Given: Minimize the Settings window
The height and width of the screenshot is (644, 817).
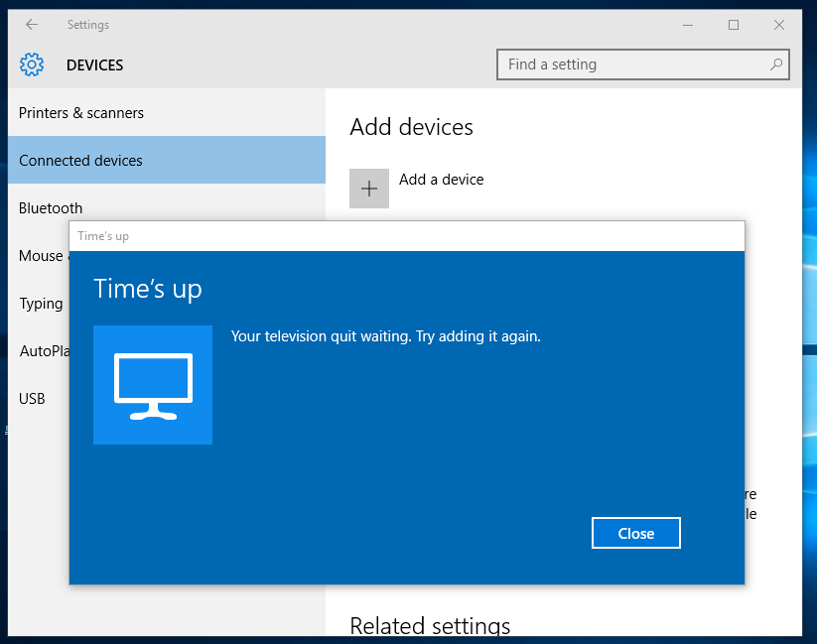Looking at the screenshot, I should pos(688,25).
